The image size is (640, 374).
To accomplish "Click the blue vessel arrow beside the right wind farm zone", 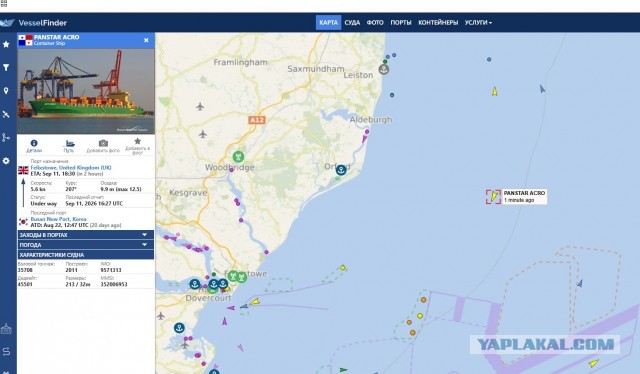I will coord(580,283).
